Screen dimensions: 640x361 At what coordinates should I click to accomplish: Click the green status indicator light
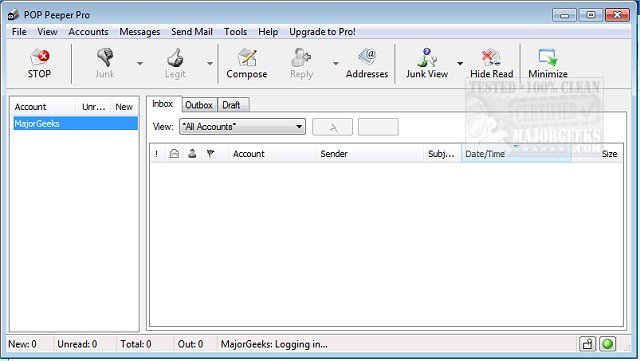(x=607, y=344)
